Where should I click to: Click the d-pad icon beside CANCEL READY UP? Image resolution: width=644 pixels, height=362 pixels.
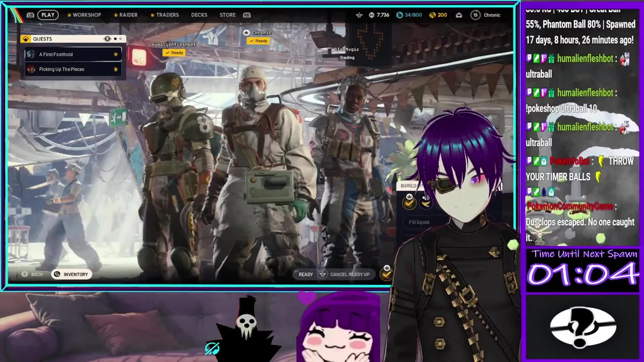[323, 275]
